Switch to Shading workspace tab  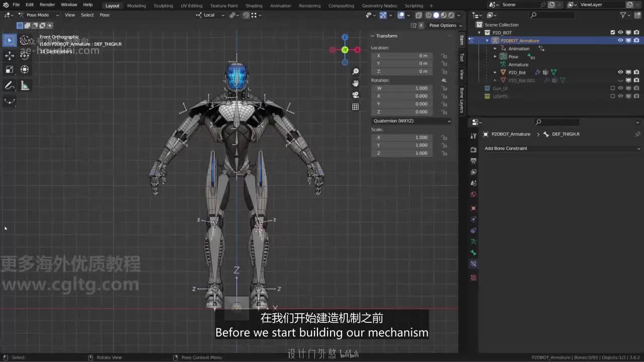coord(254,6)
